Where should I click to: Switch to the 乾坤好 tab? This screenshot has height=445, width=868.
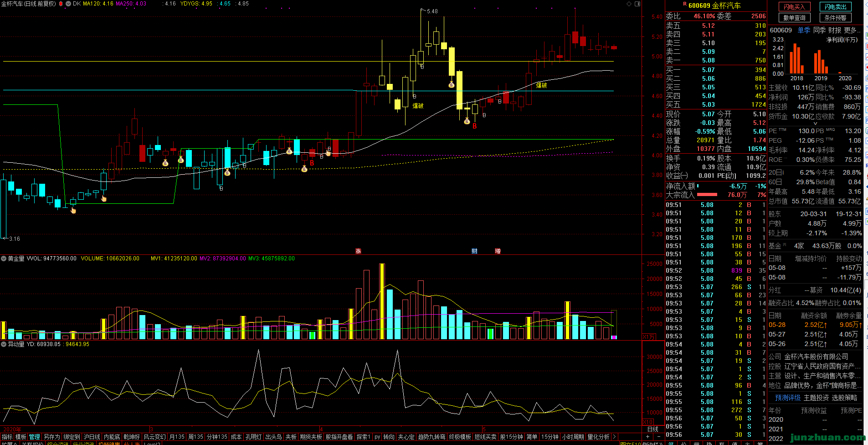coord(132,437)
